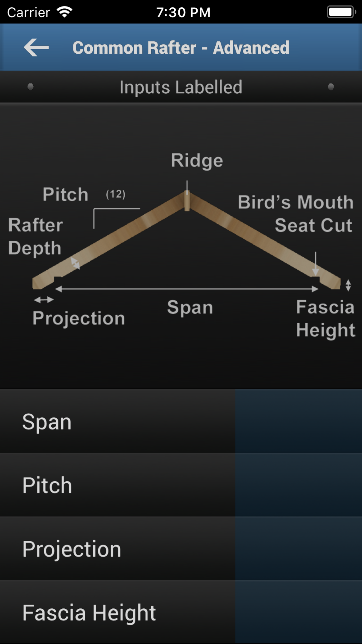The image size is (362, 644).
Task: Tap the left page dot indicator
Action: coord(30,87)
